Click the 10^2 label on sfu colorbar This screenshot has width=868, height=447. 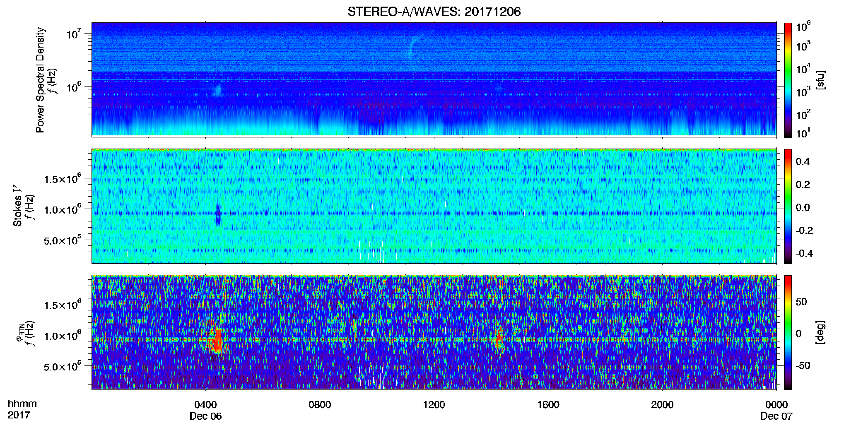coord(803,115)
